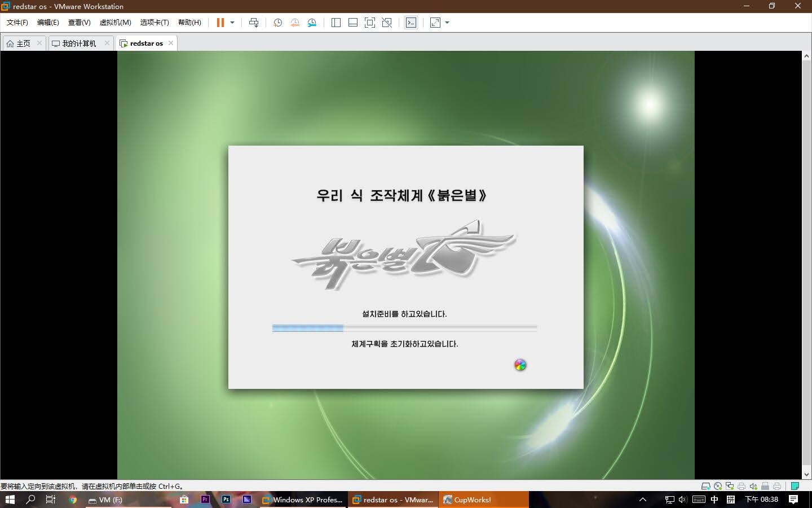
Task: Click the installer progress bar
Action: pyautogui.click(x=404, y=328)
